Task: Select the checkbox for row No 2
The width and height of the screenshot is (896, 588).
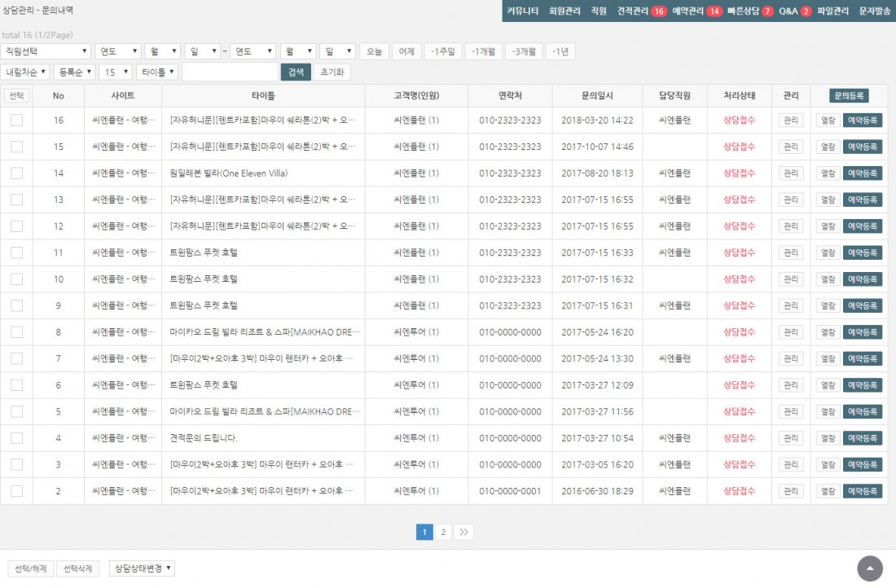Action: 16,491
